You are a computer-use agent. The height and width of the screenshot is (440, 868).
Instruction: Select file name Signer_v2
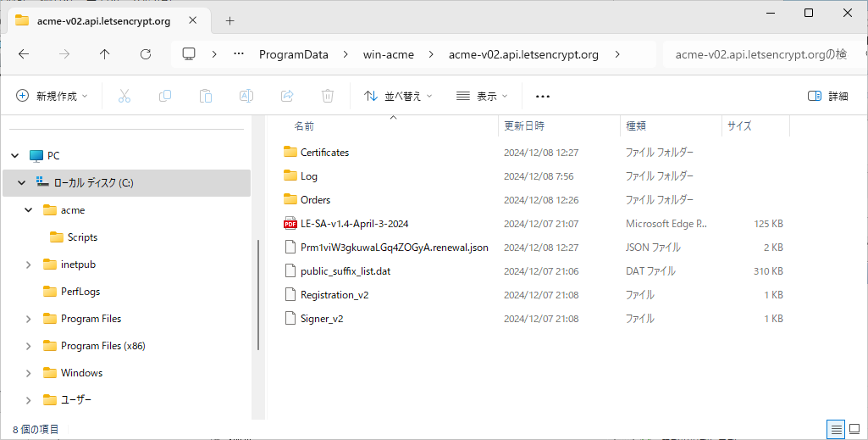pos(322,319)
